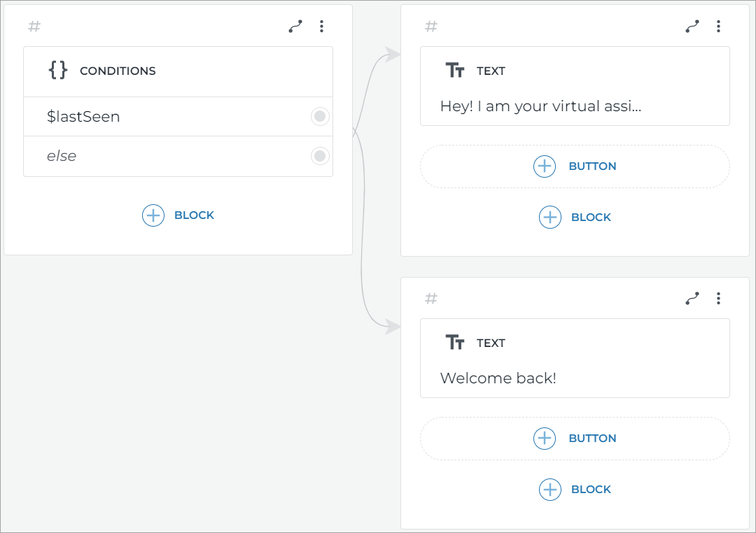Click the hashtag icon on the conditions block
The image size is (756, 533).
[x=33, y=27]
